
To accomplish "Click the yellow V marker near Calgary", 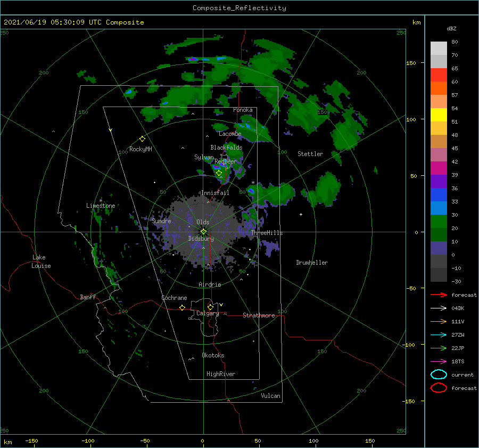I will tap(221, 305).
